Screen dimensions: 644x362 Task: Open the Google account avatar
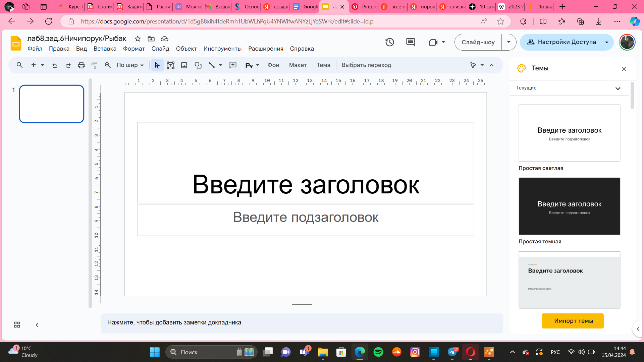pos(627,42)
